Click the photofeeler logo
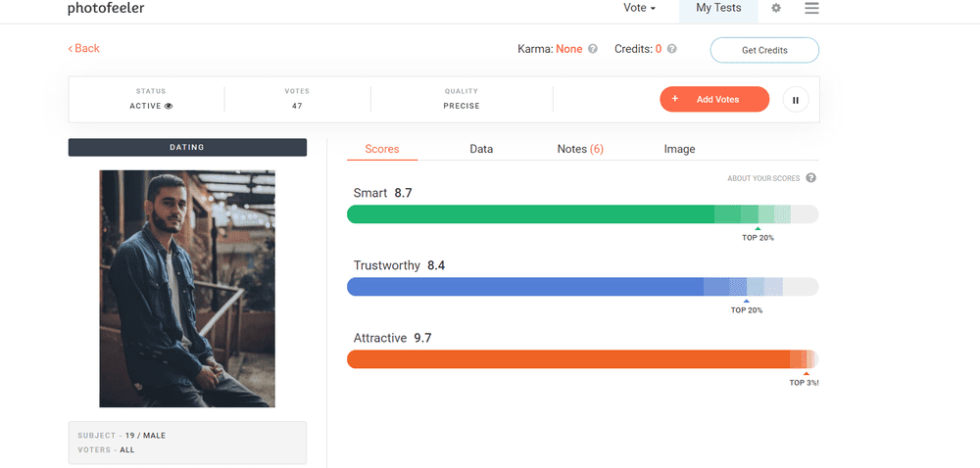The image size is (980, 468). 106,8
